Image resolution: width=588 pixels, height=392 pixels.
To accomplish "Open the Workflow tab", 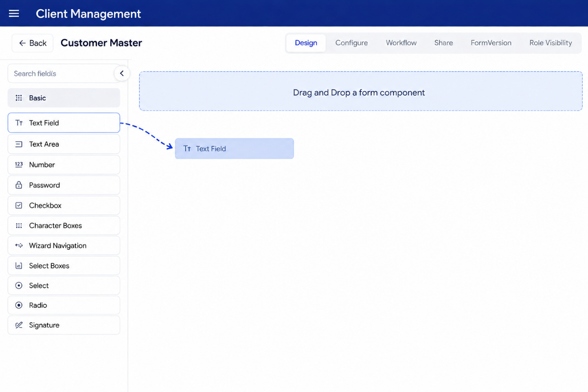I will tap(401, 43).
